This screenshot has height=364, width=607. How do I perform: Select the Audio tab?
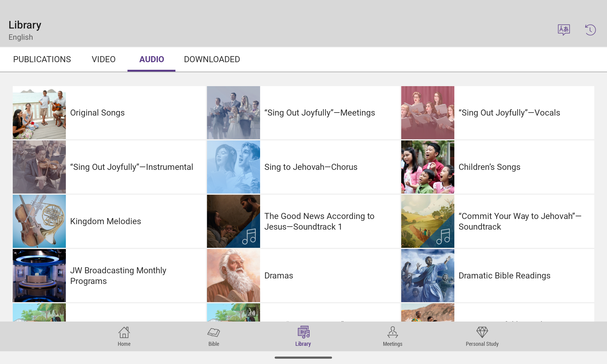point(151,59)
